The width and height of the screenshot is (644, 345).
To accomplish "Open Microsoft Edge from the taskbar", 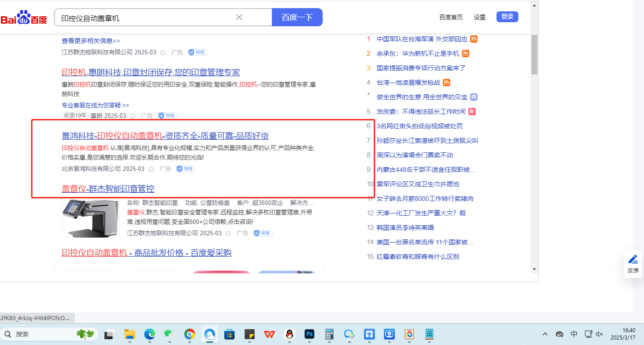I will (149, 334).
